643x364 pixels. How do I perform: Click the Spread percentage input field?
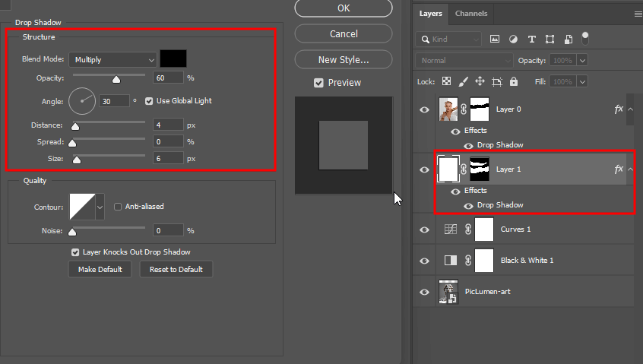pyautogui.click(x=168, y=142)
